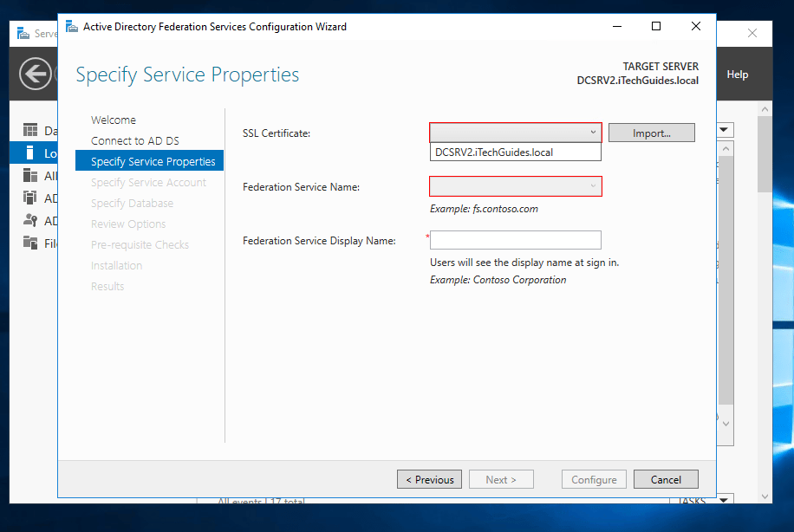Click the Import button
Viewport: 794px width, 532px height.
(651, 132)
